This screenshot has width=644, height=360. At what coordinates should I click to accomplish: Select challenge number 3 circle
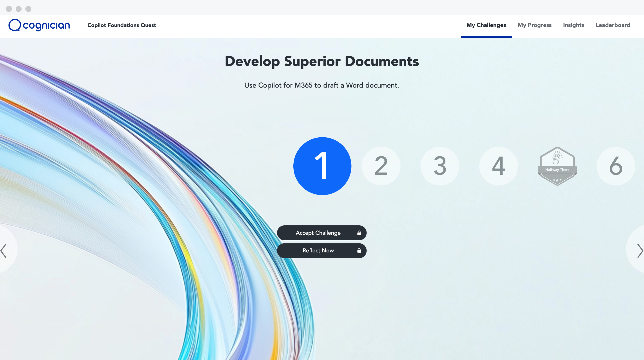click(440, 166)
